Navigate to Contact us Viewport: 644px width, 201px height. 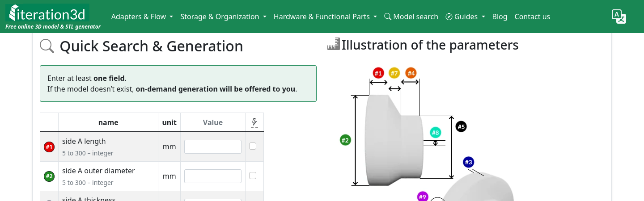[532, 17]
